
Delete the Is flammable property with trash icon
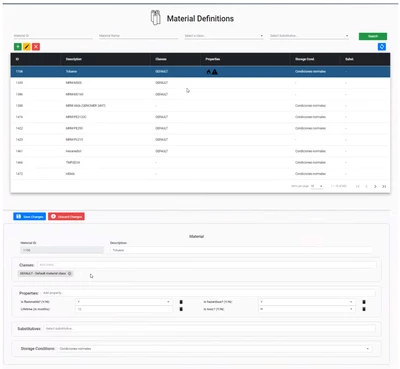(181, 302)
